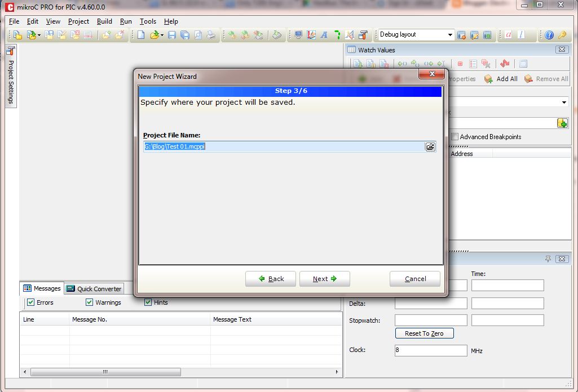Click the New Project toolbar icon
The width and height of the screenshot is (578, 392).
point(17,35)
